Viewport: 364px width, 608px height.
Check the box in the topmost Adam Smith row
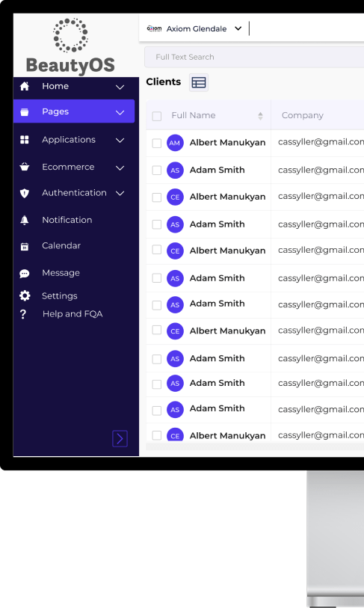point(157,171)
